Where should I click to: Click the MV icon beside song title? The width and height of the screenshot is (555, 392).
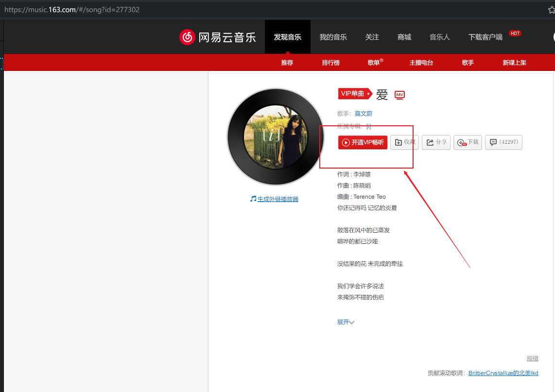[399, 95]
